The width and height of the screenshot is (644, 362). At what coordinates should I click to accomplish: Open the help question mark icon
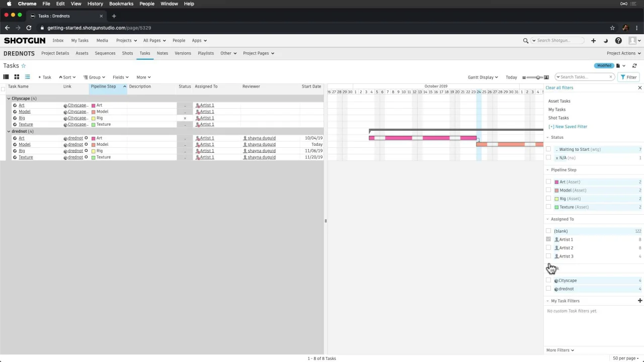pyautogui.click(x=618, y=41)
